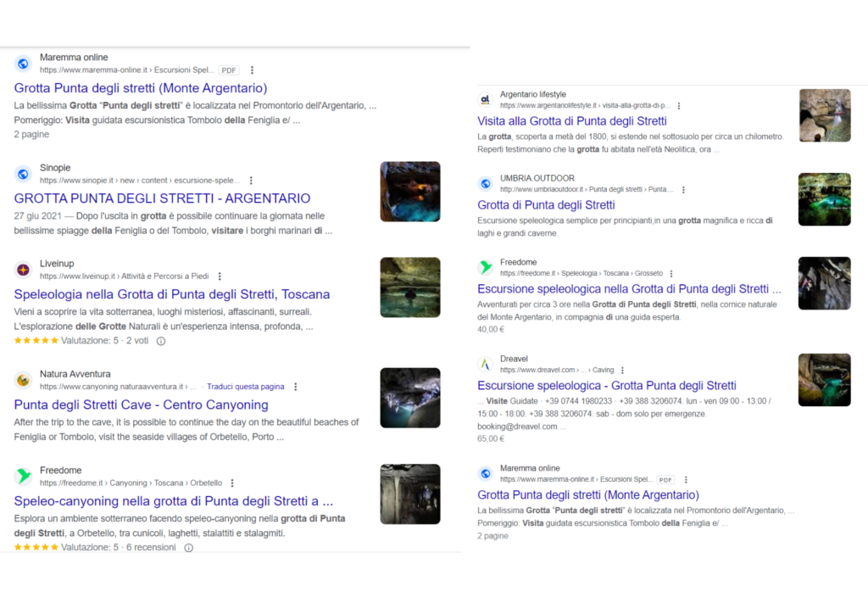Open "Speleologia nella Grotta di Punta degli Stretti, Toscana"

[172, 294]
